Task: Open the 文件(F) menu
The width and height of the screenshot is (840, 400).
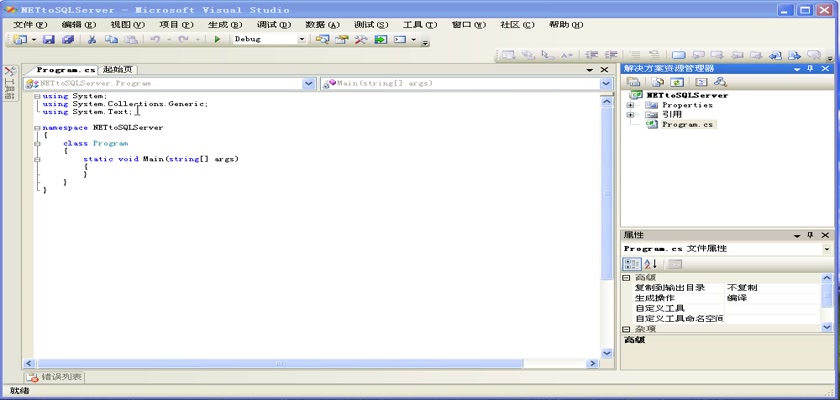Action: pos(30,25)
